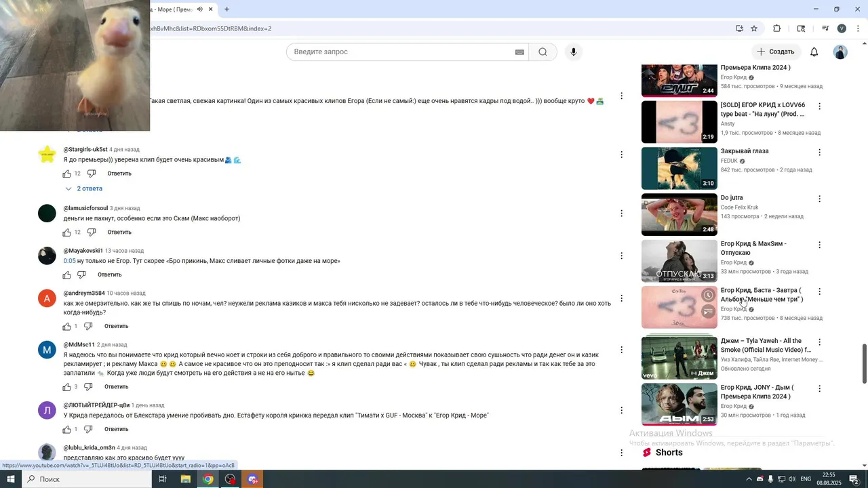Image resolution: width=868 pixels, height=488 pixels.
Task: Open a new browser tab
Action: (226, 9)
